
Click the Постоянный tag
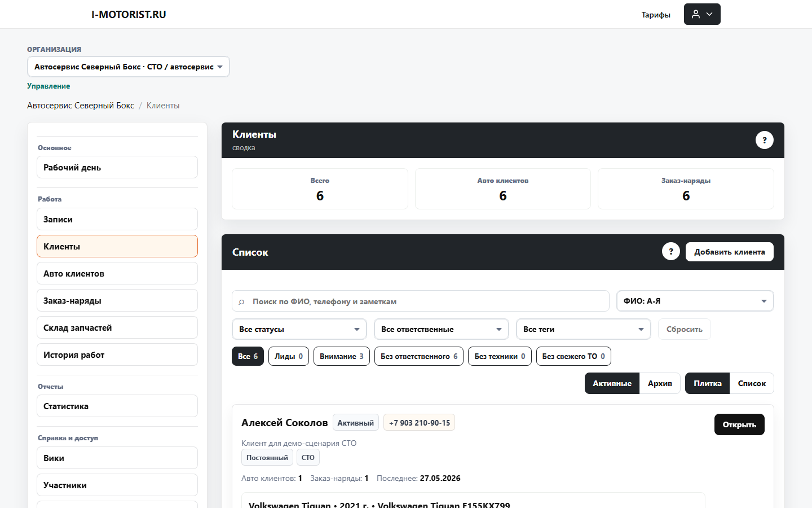click(267, 458)
